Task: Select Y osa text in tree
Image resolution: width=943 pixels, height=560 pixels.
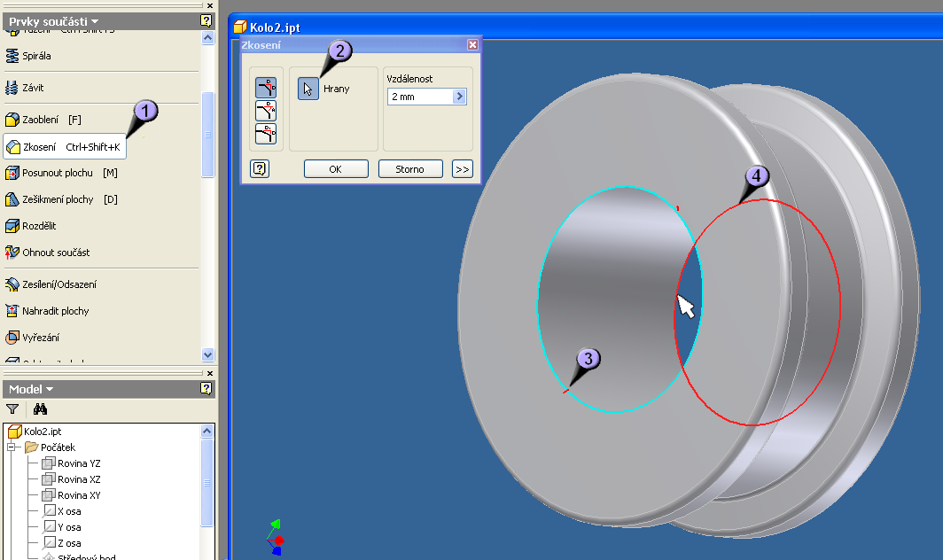Action: 69,527
